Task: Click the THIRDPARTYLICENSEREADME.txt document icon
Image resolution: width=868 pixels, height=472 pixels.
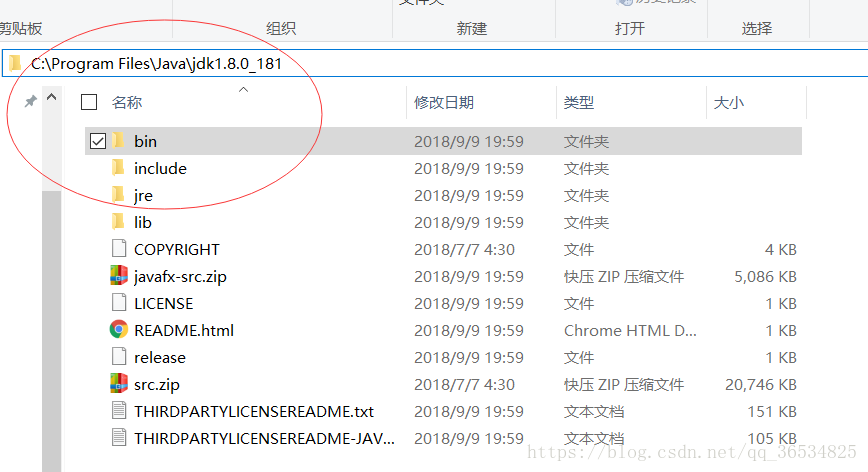Action: [118, 411]
